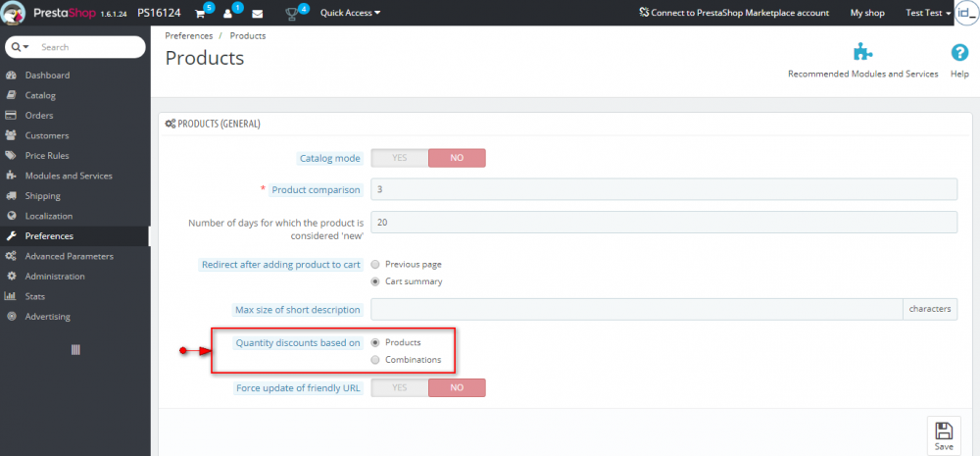Go to Modules and Services menu

point(69,176)
